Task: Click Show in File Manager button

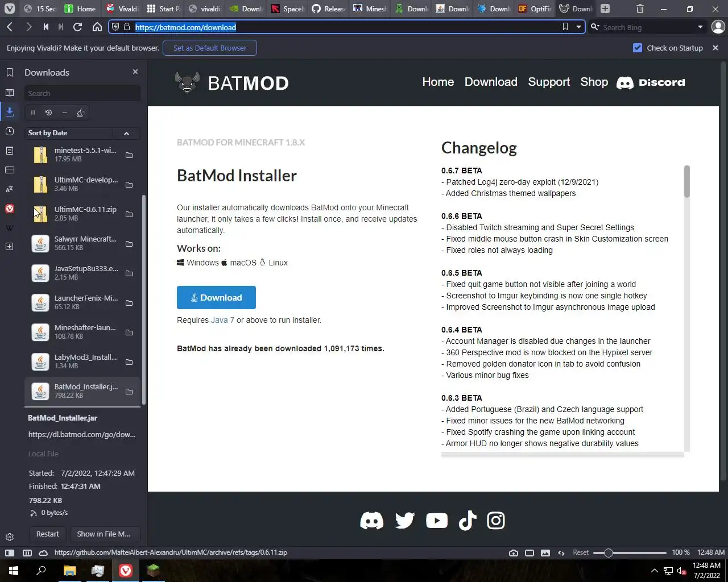Action: pos(105,534)
